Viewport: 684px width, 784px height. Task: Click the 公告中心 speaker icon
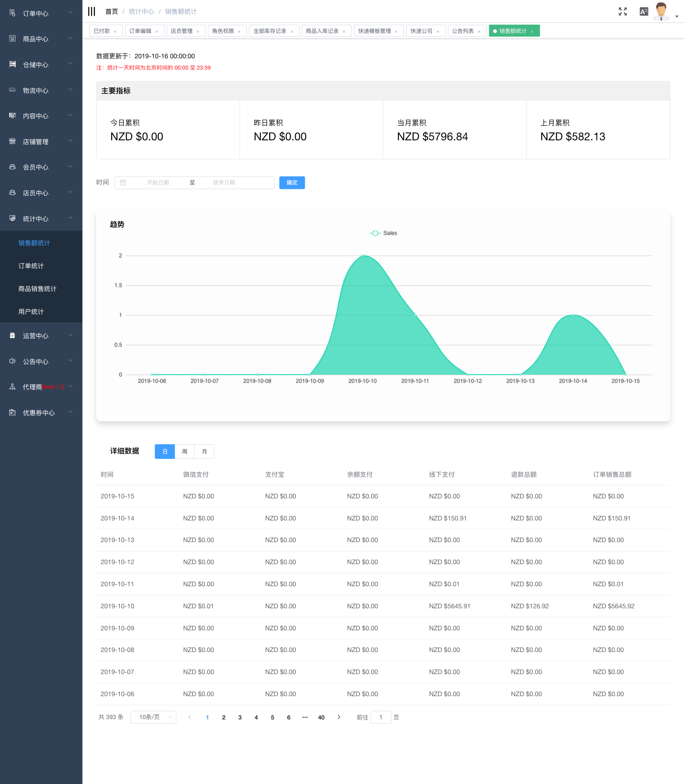[12, 361]
